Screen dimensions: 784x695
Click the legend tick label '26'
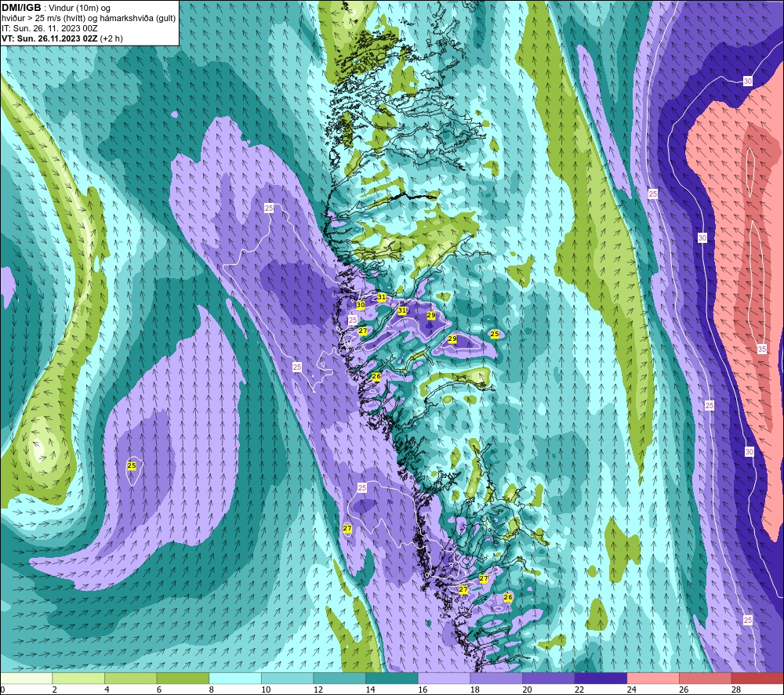(684, 690)
